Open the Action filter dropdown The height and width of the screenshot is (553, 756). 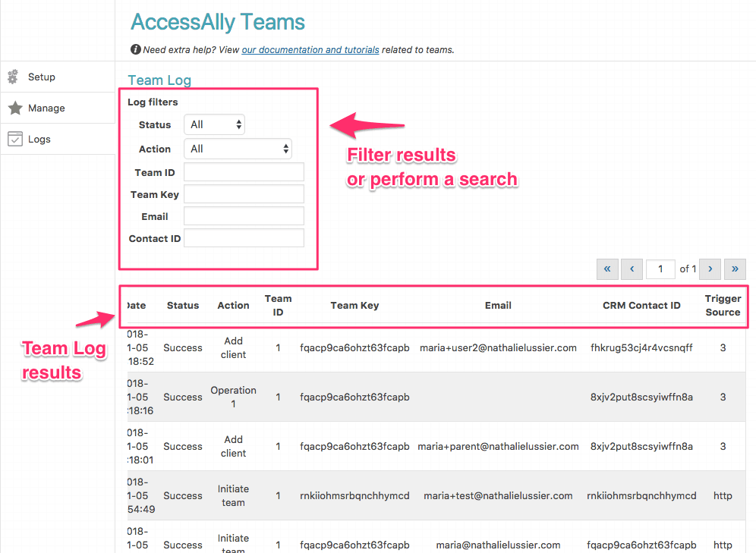coord(238,149)
